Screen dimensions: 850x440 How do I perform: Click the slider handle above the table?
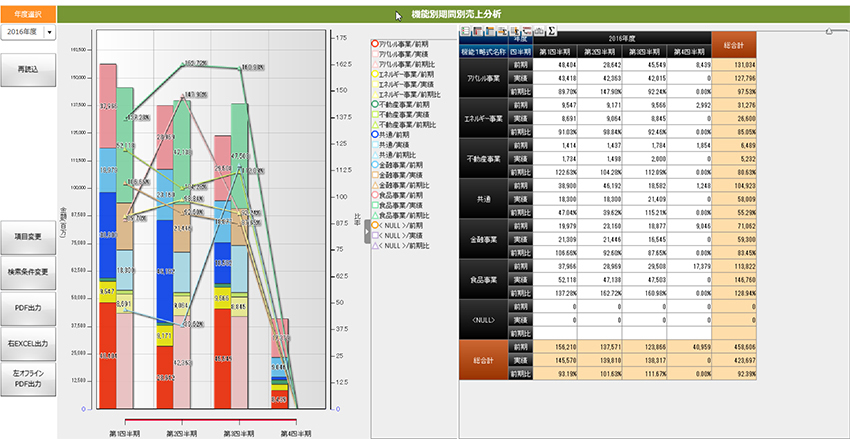(829, 31)
